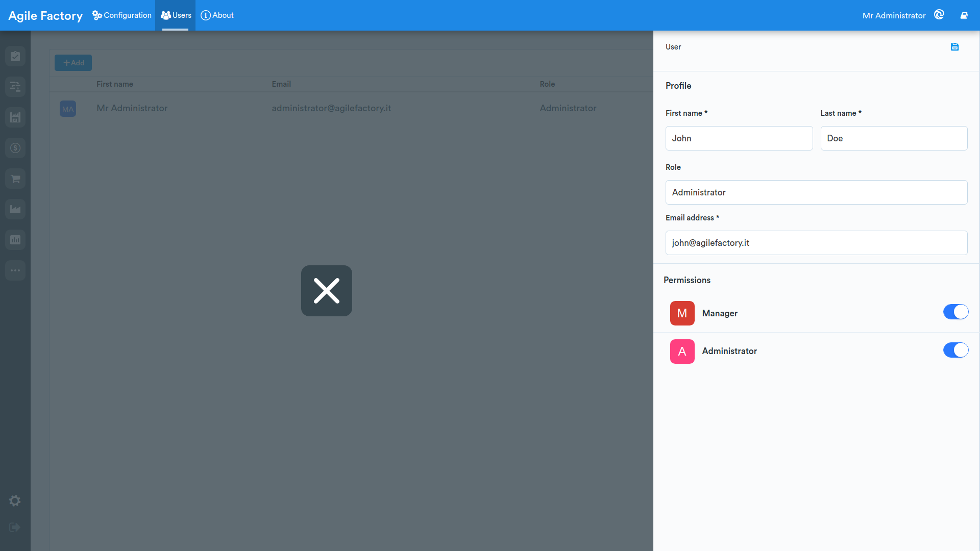Click the Last name field containing Doe
Screen dimensions: 980x551
coord(894,138)
